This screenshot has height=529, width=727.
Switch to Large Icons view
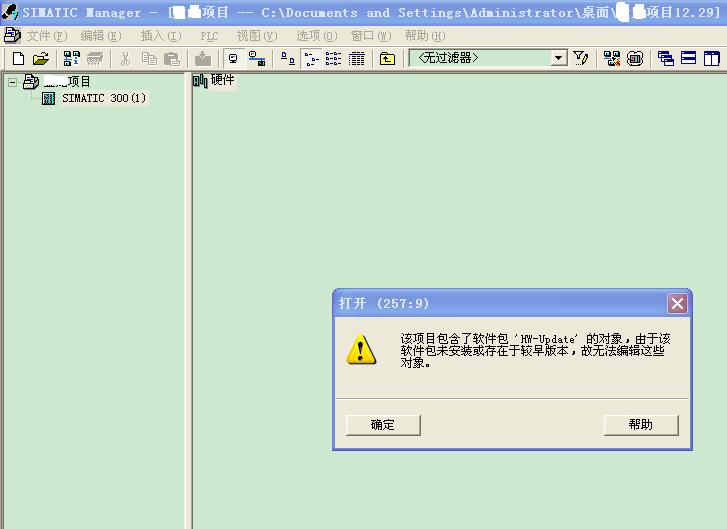(x=288, y=59)
